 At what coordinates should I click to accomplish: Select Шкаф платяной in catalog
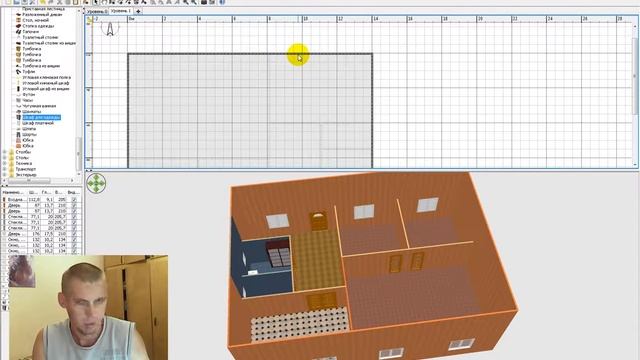tap(38, 123)
